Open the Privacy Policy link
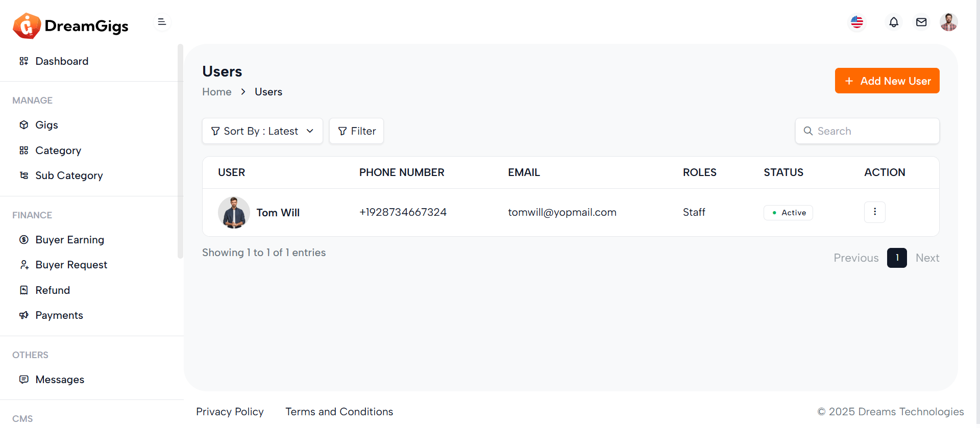 (x=230, y=412)
